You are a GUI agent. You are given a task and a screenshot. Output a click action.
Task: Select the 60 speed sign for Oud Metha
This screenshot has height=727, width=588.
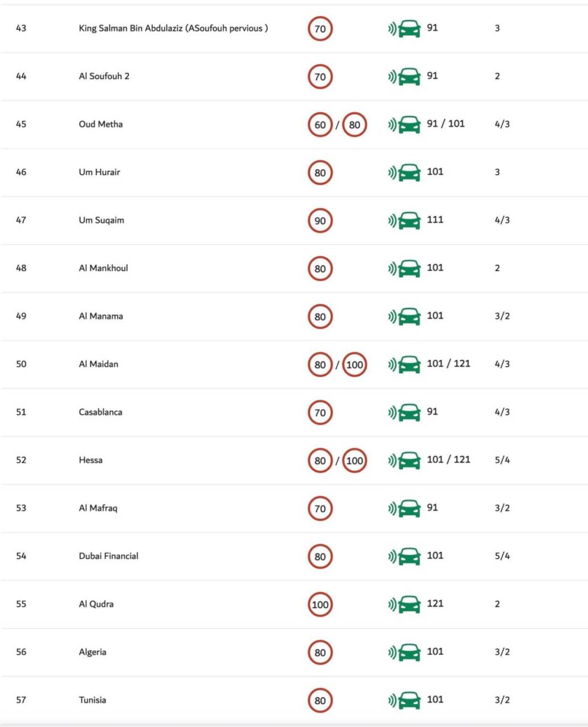point(320,124)
